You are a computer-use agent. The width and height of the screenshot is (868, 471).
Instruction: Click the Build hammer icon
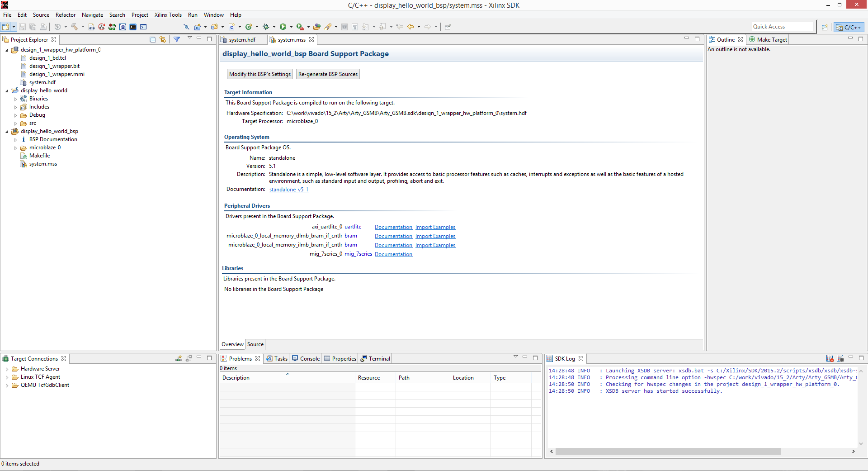click(74, 27)
